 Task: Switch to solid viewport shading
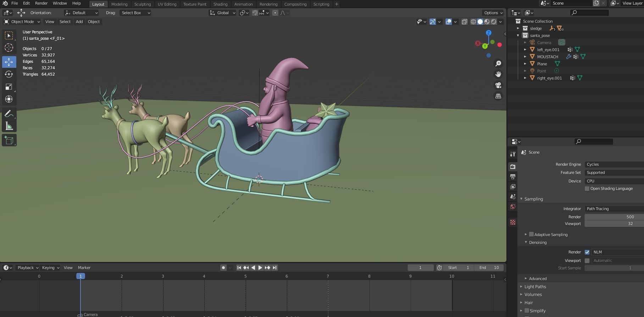480,22
